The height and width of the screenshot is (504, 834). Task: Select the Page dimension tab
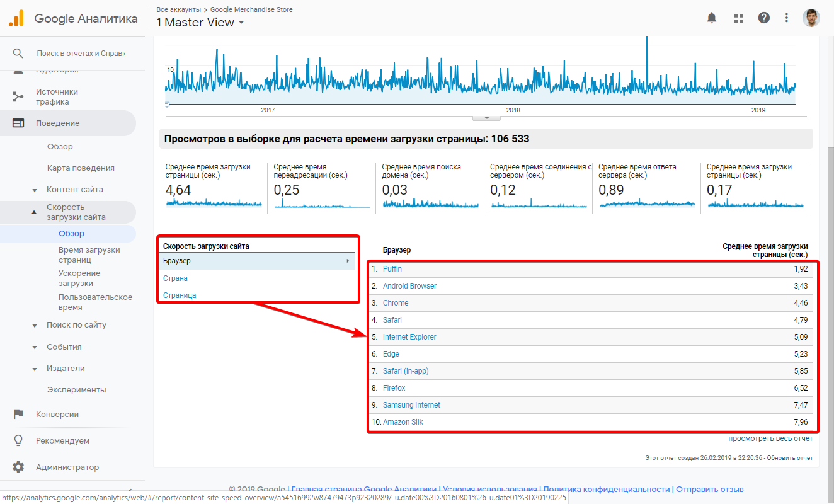tap(180, 295)
